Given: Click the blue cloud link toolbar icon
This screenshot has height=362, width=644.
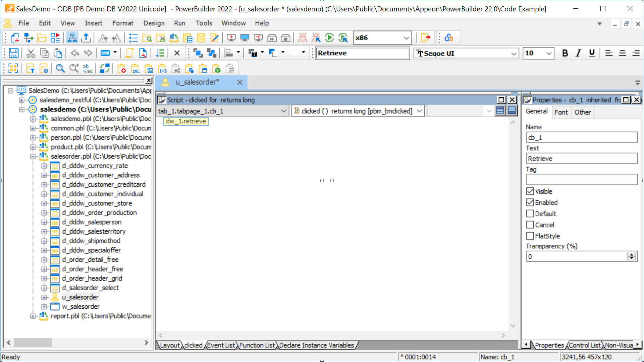Looking at the screenshot, I should (449, 38).
